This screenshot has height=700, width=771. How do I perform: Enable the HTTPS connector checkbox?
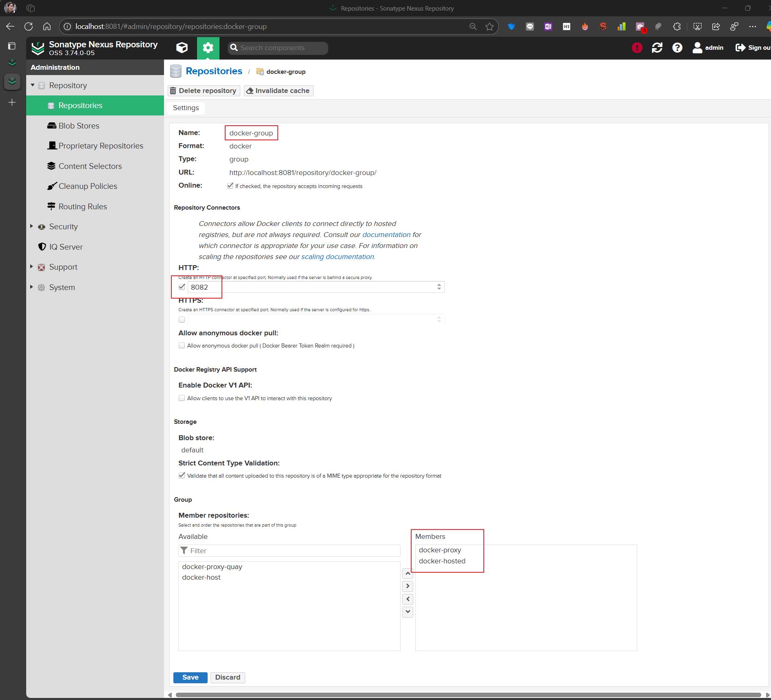coord(182,319)
